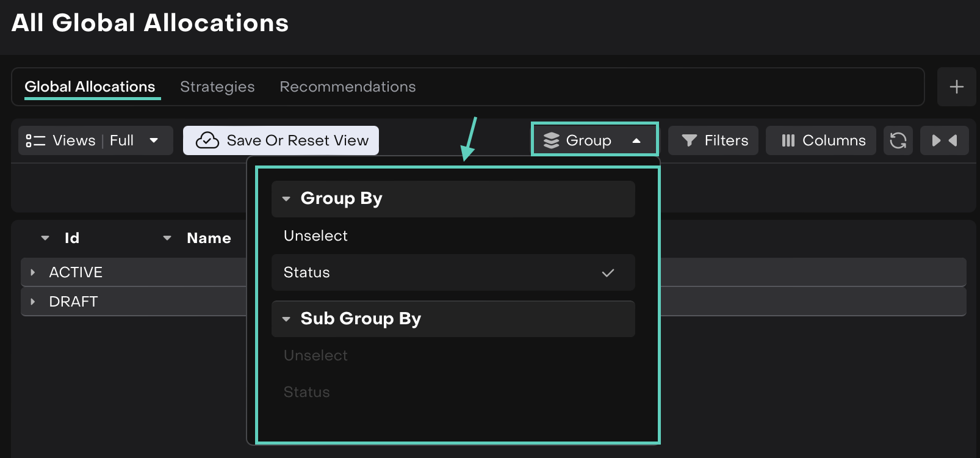
Task: Switch to the Strategies tab
Action: [x=217, y=87]
